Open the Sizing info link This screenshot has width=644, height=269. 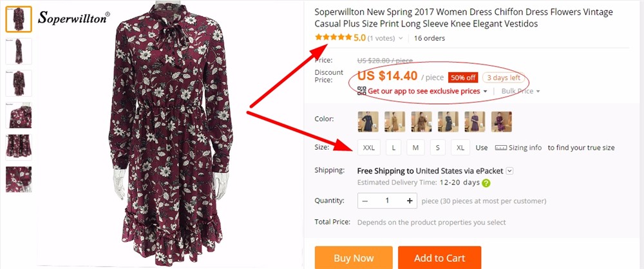(525, 148)
